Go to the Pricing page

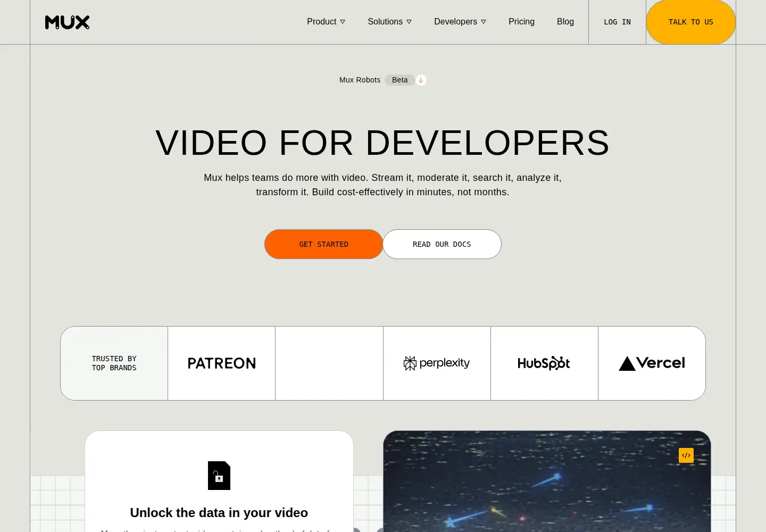[x=521, y=22]
